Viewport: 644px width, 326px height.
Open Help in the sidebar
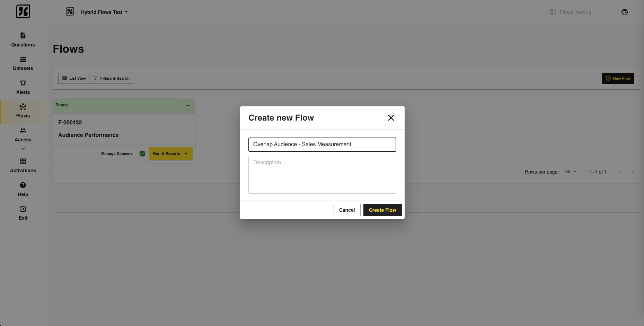23,190
